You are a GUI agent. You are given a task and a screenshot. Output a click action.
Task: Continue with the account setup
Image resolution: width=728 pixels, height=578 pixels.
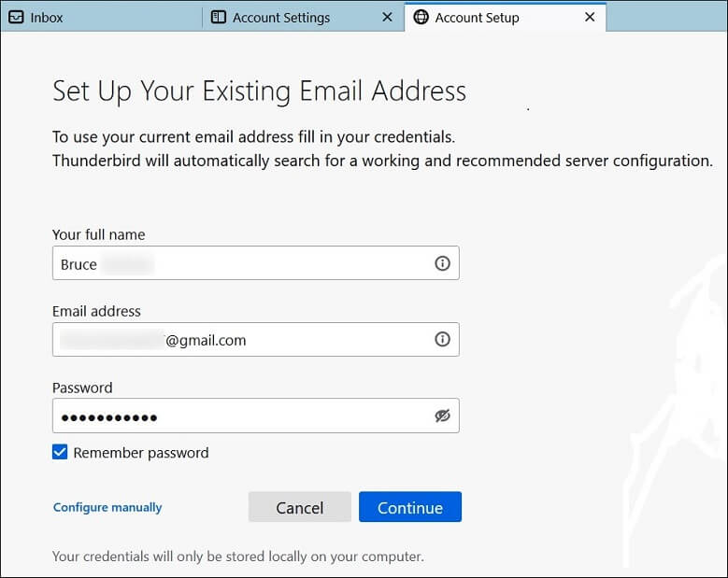pos(410,507)
